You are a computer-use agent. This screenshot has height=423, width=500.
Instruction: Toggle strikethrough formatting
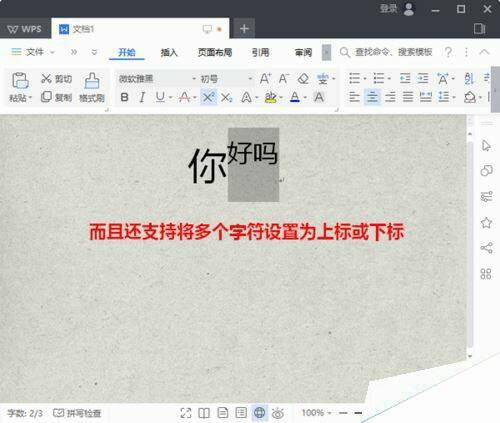click(184, 97)
